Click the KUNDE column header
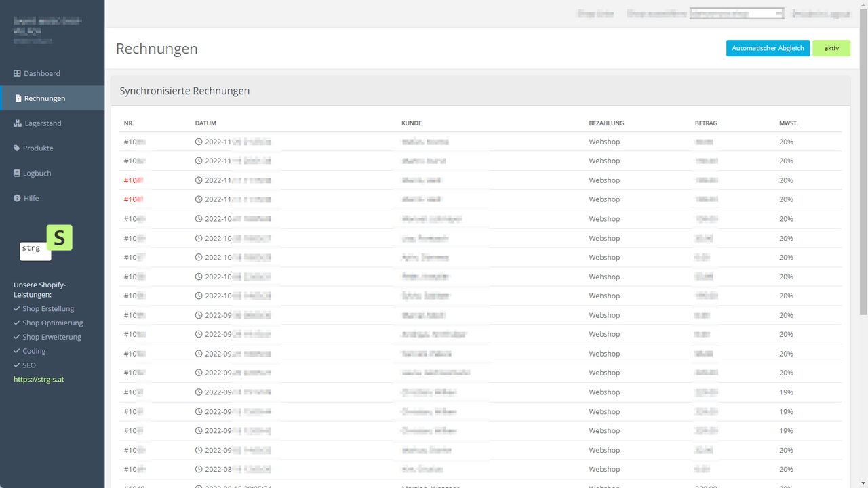 [x=412, y=123]
